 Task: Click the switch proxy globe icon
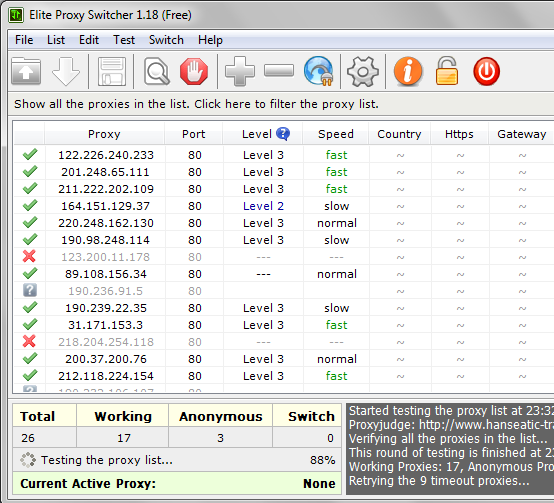click(x=319, y=71)
